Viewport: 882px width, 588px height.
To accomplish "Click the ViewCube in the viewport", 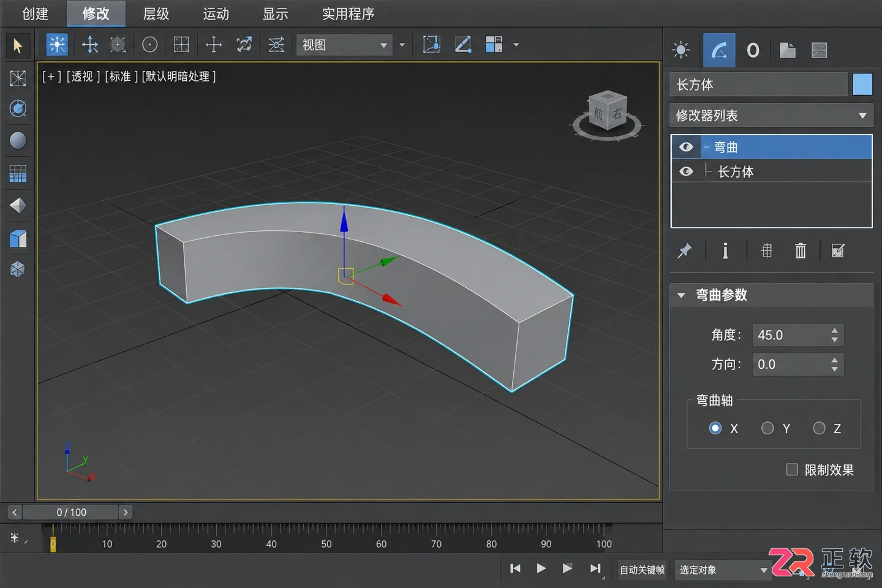I will pos(607,111).
